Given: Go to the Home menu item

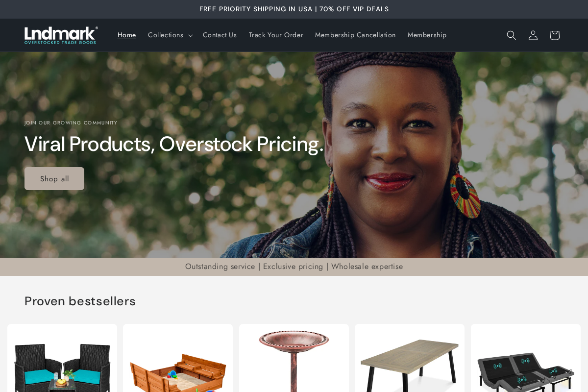Looking at the screenshot, I should [127, 35].
